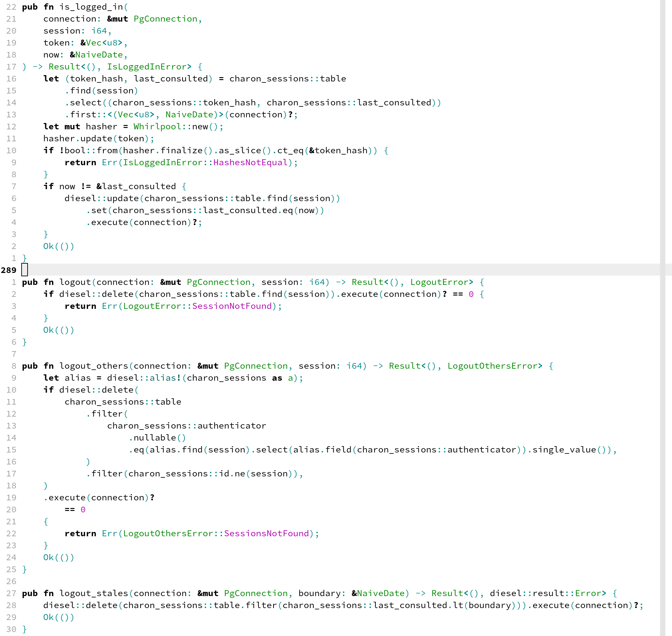Viewport: 672px width, 636px height.
Task: Click the PgConnection type in is_logged_in parameters
Action: (x=166, y=19)
